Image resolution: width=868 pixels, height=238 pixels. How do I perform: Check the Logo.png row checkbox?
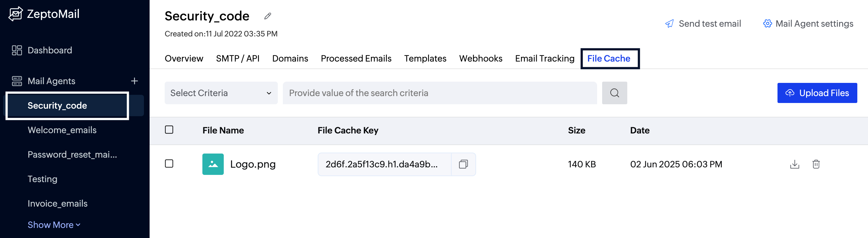point(169,164)
